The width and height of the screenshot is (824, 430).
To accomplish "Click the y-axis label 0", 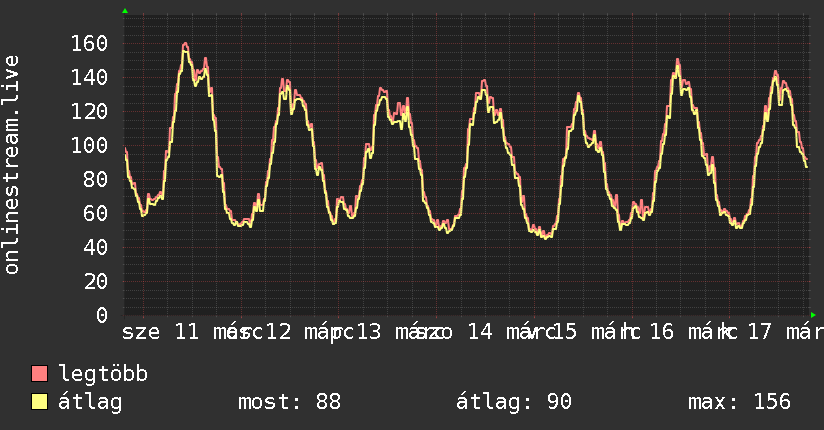I will tap(102, 315).
